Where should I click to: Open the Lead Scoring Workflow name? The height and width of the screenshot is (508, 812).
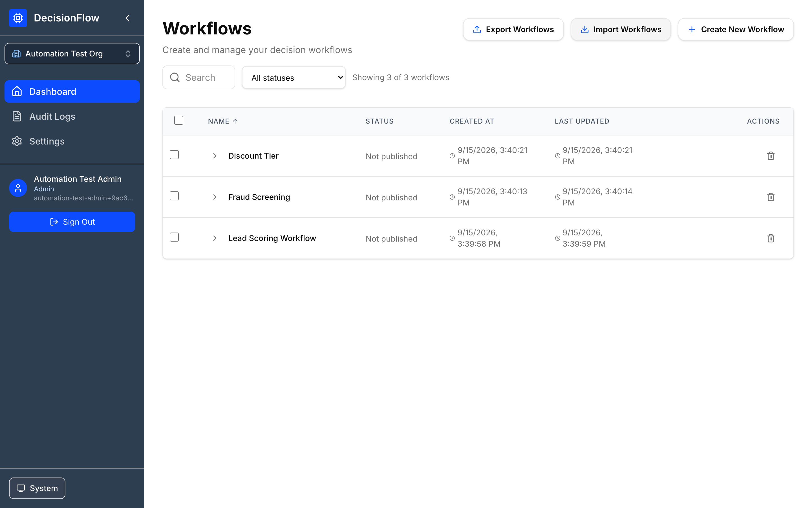coord(272,238)
